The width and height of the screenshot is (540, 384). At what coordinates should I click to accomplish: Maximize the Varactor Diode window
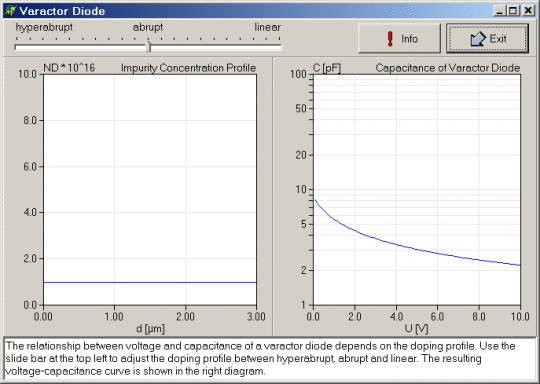[513, 11]
